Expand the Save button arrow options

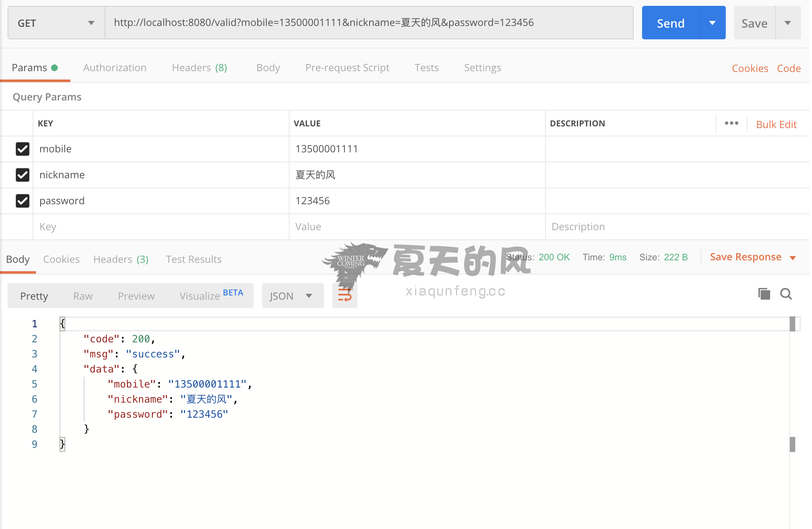tap(788, 23)
